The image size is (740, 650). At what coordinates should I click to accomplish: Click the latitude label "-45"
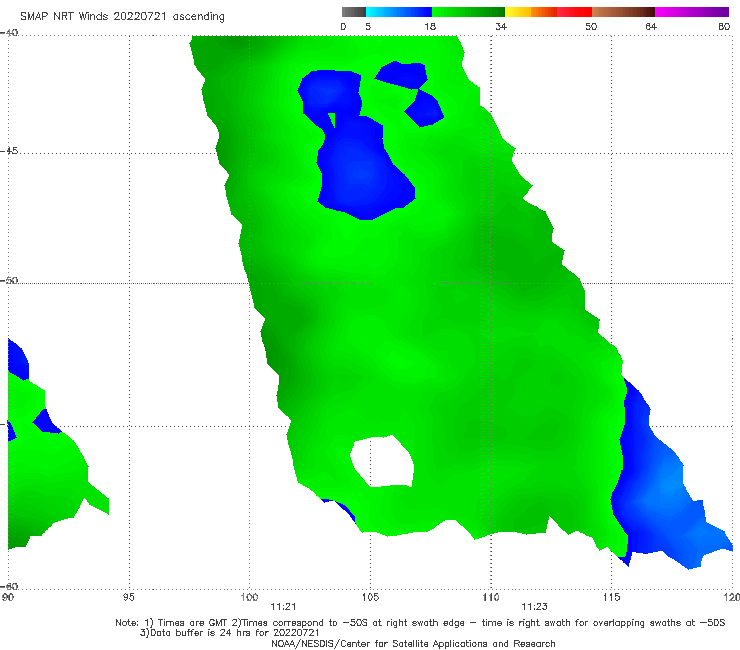(9, 151)
